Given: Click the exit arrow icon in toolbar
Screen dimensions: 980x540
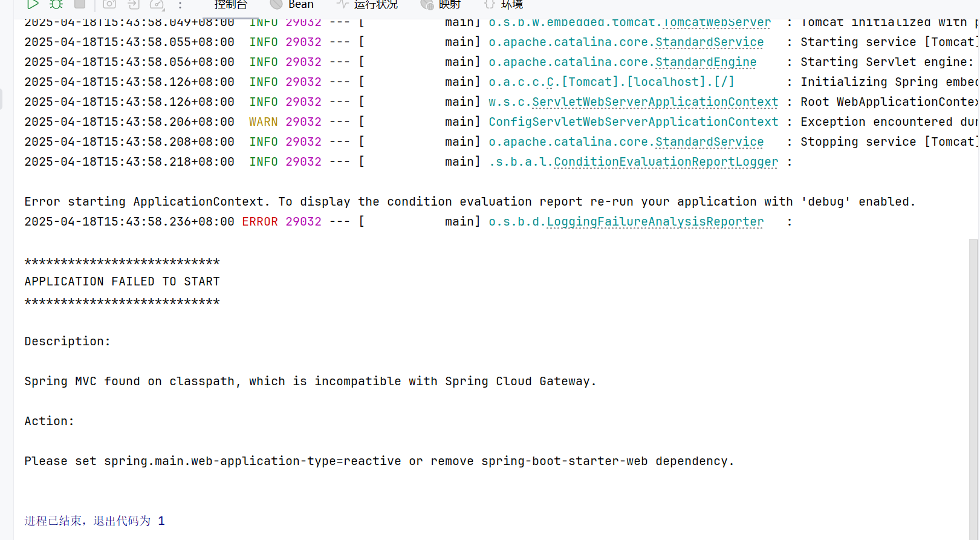Looking at the screenshot, I should pos(134,4).
